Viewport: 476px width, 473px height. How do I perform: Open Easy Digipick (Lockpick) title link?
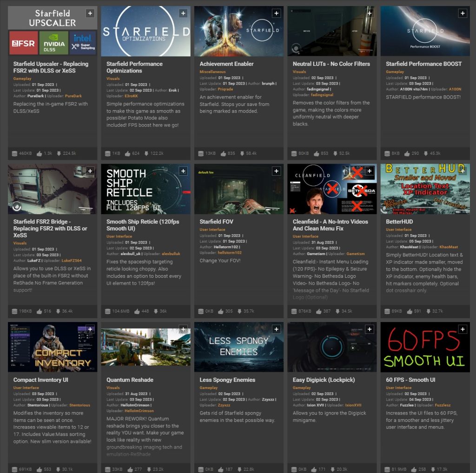point(324,380)
